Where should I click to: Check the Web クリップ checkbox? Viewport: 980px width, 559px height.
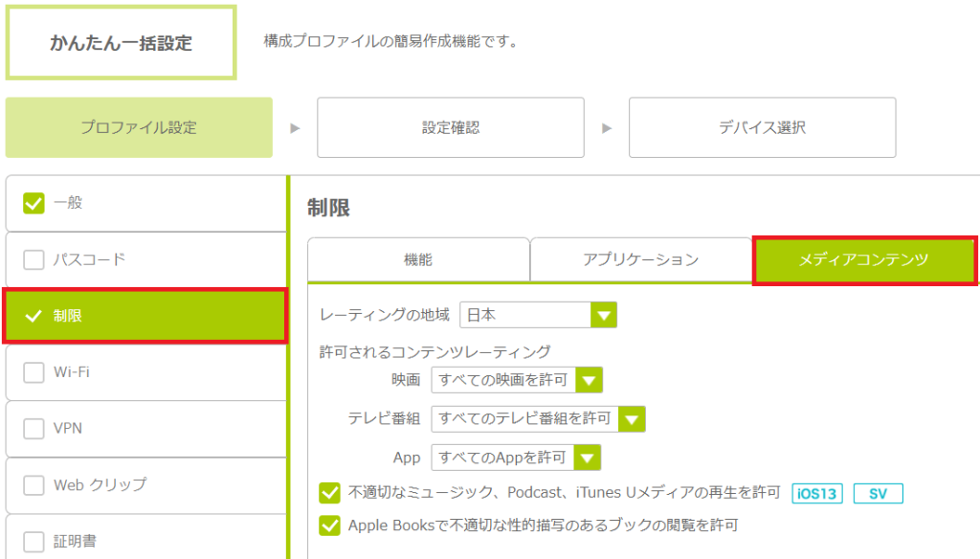pos(33,484)
